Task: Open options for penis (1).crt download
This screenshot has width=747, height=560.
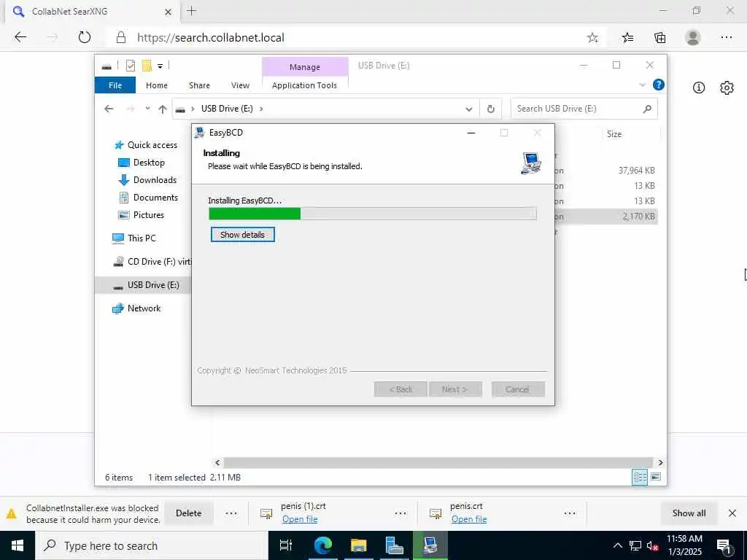Action: [400, 513]
